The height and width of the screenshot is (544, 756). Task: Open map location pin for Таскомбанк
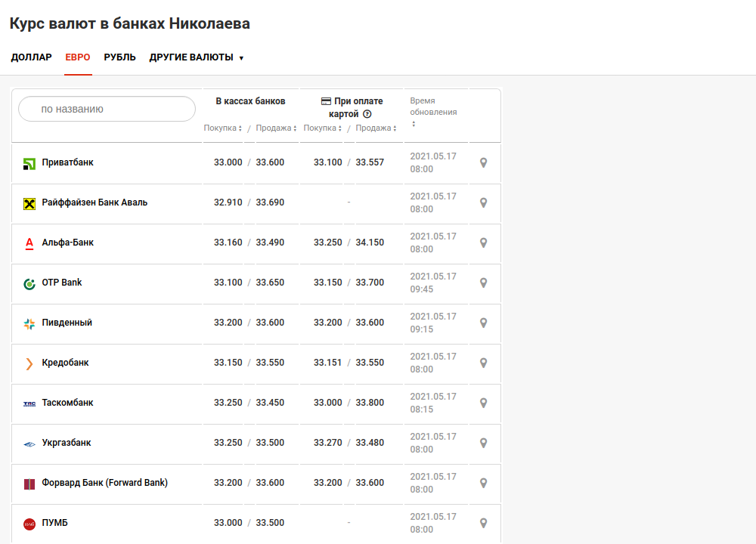[484, 403]
